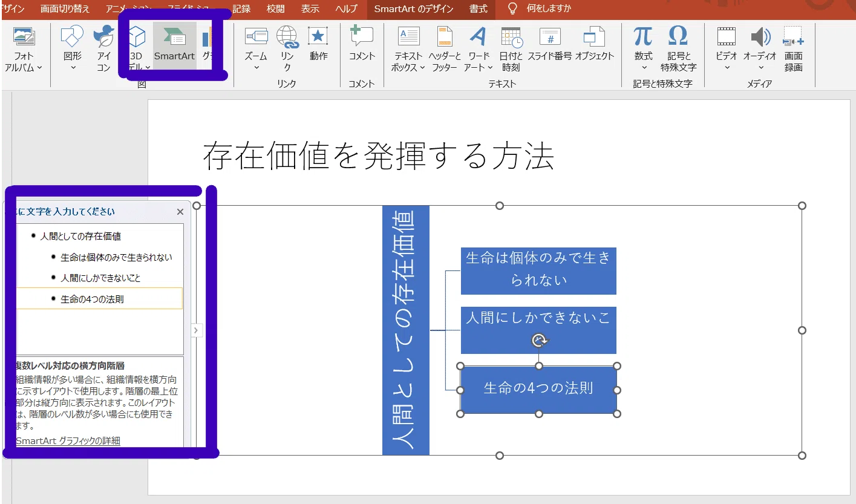Close the SmartArt text pane
This screenshot has height=504, width=856.
pyautogui.click(x=180, y=212)
